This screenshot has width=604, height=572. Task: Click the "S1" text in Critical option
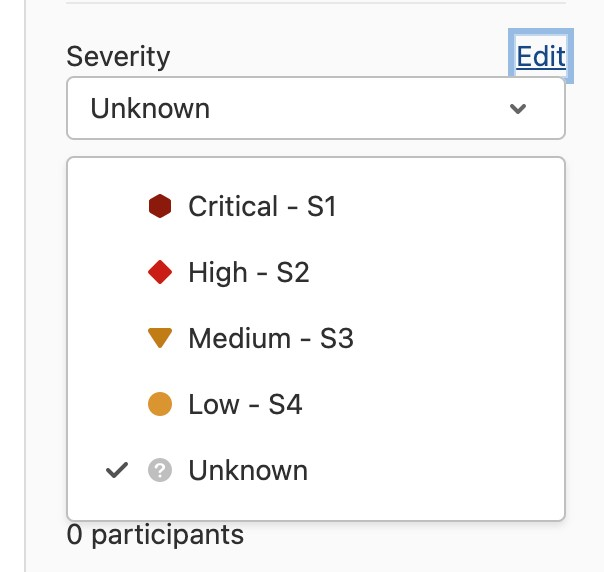321,207
